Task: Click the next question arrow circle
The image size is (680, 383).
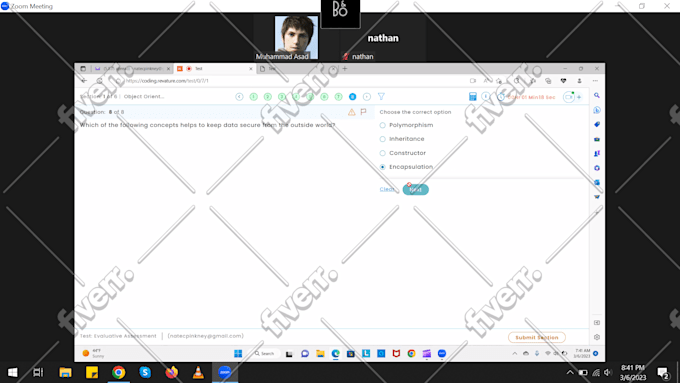Action: click(367, 97)
